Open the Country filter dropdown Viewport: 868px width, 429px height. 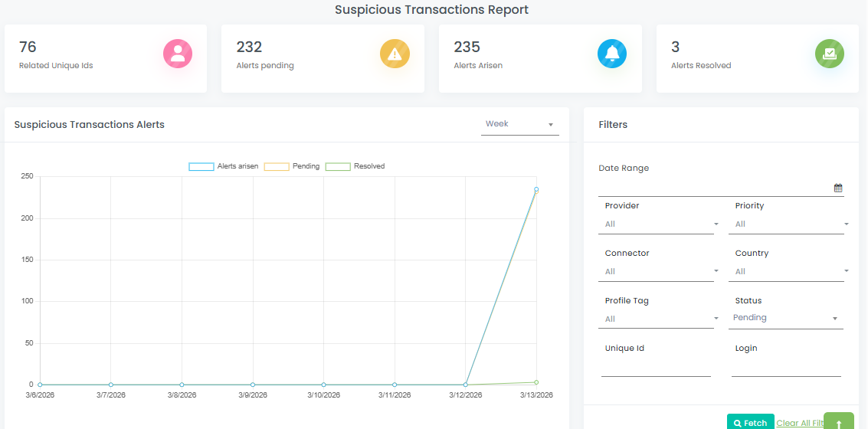coord(789,272)
